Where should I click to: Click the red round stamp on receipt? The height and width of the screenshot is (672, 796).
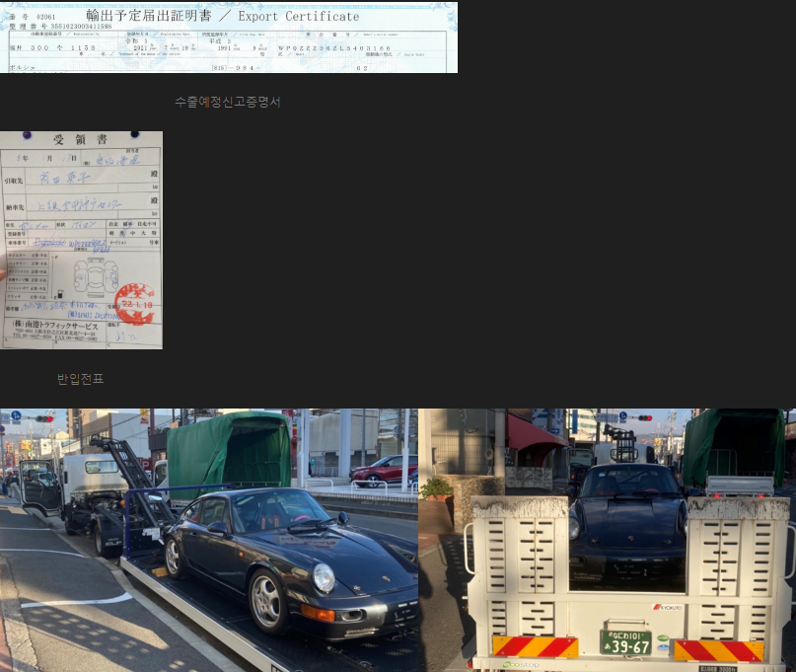point(134,304)
